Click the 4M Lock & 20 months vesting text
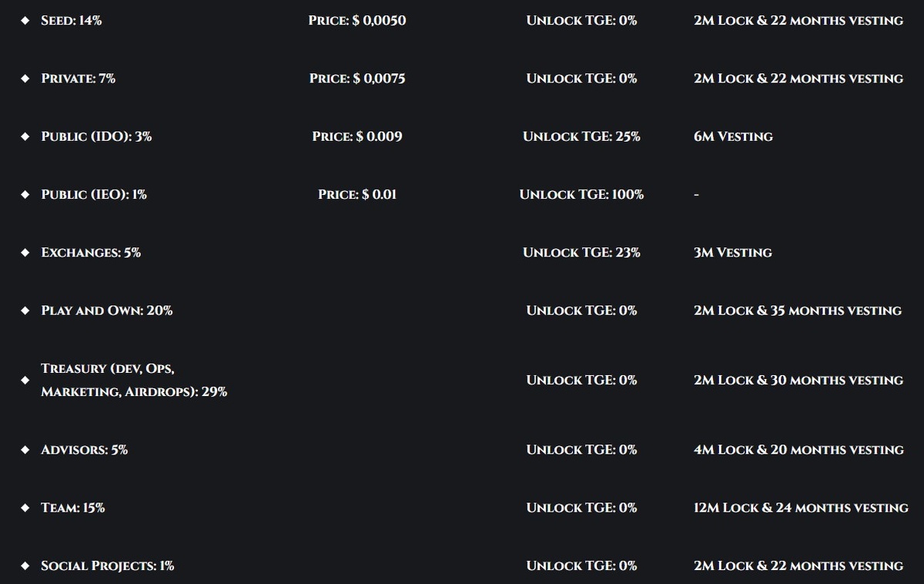The height and width of the screenshot is (584, 924). click(798, 450)
